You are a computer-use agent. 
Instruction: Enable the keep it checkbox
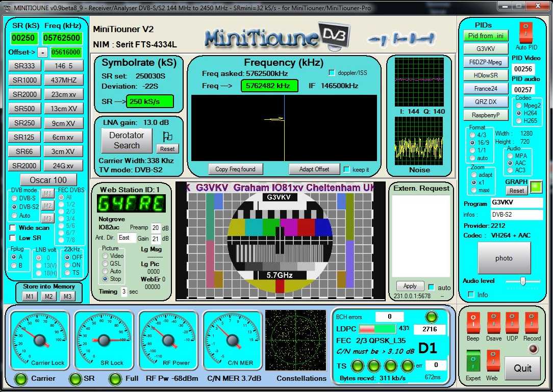click(x=346, y=170)
